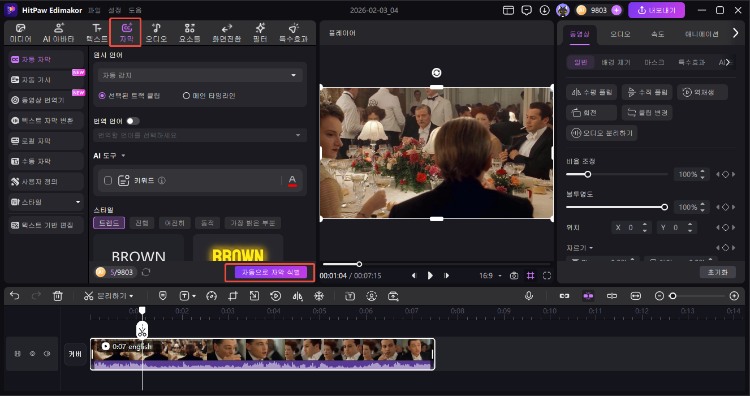The height and width of the screenshot is (396, 750).
Task: Open the Subtitles (자막) panel
Action: pyautogui.click(x=126, y=33)
